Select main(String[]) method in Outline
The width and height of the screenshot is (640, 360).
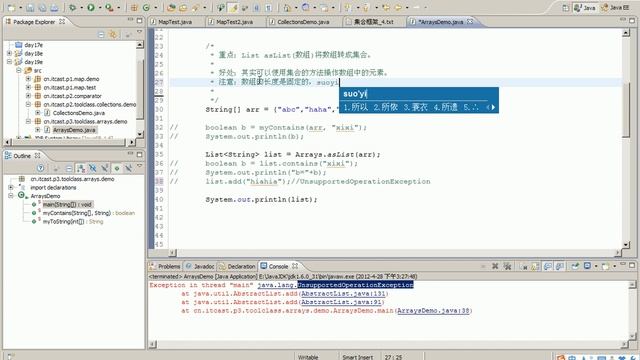[68, 204]
